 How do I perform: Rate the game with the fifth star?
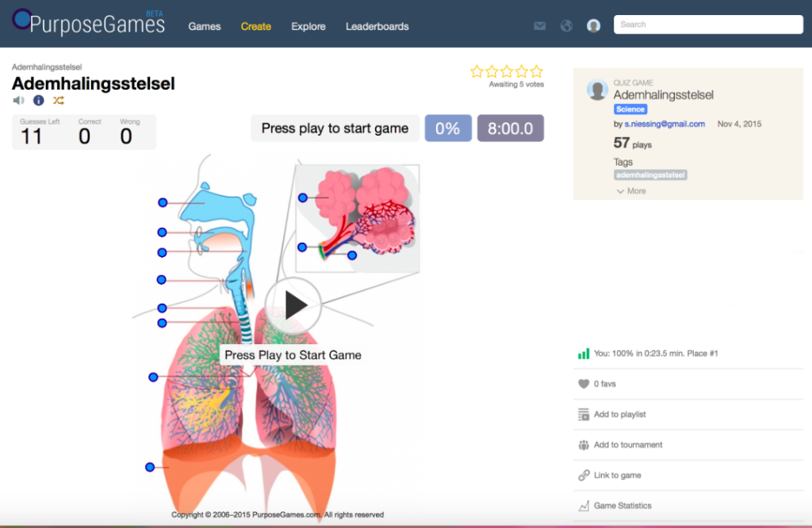[x=536, y=71]
